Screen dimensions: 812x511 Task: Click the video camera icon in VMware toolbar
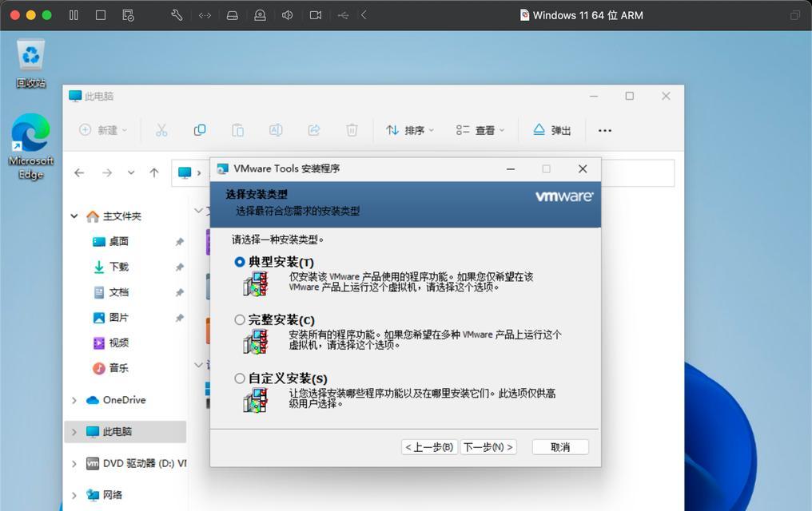point(316,15)
